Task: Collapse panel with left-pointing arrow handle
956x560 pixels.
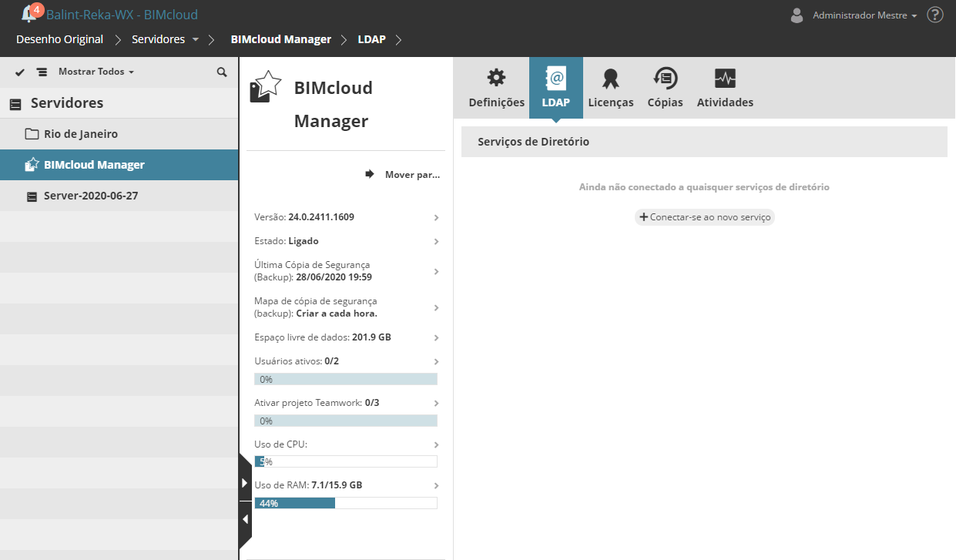Action: [x=245, y=519]
